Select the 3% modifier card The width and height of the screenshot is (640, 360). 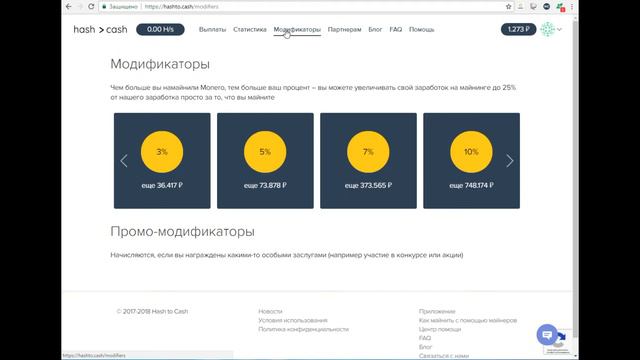pyautogui.click(x=162, y=161)
